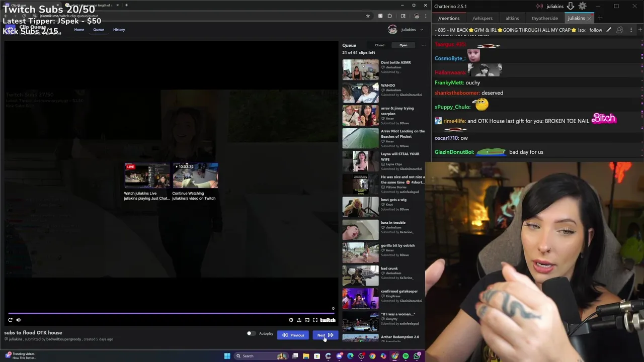Select 'Layna will STEAL YOUR WIFE' clip

pyautogui.click(x=384, y=161)
